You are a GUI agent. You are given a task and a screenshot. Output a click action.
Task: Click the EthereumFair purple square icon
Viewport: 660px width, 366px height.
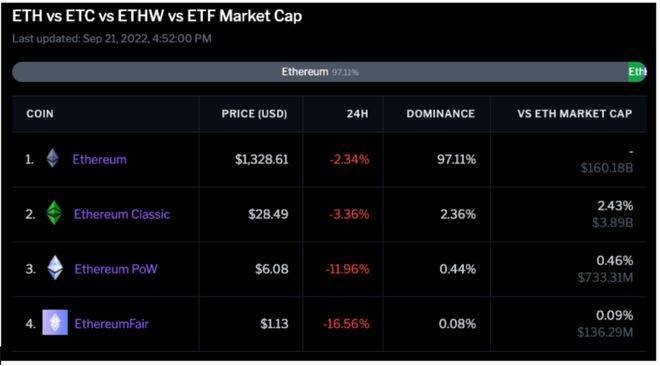(x=55, y=322)
